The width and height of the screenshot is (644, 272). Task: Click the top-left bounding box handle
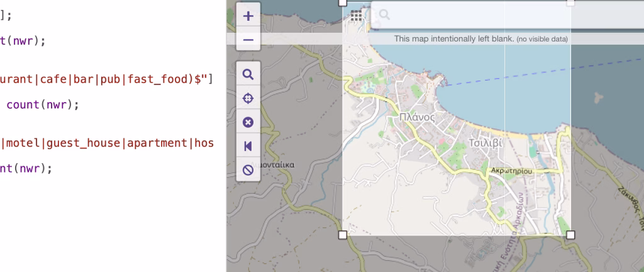[343, 3]
